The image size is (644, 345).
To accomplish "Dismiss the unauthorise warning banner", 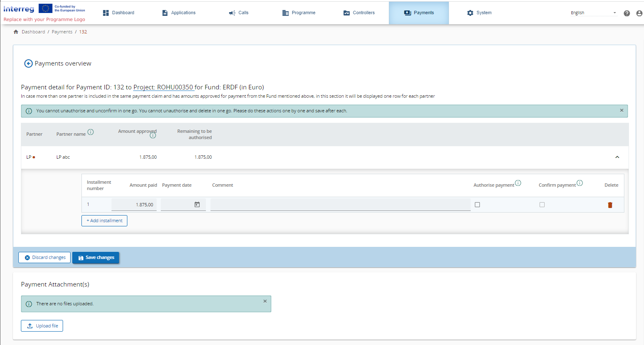I will pyautogui.click(x=621, y=110).
